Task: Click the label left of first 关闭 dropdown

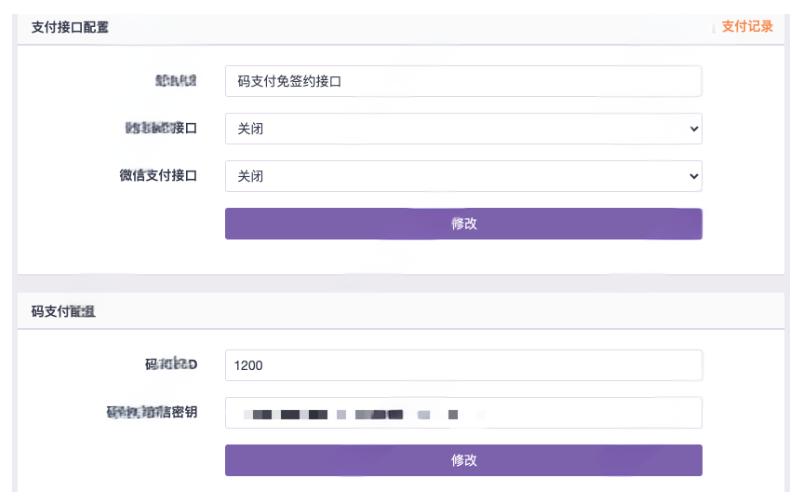Action: (x=161, y=129)
